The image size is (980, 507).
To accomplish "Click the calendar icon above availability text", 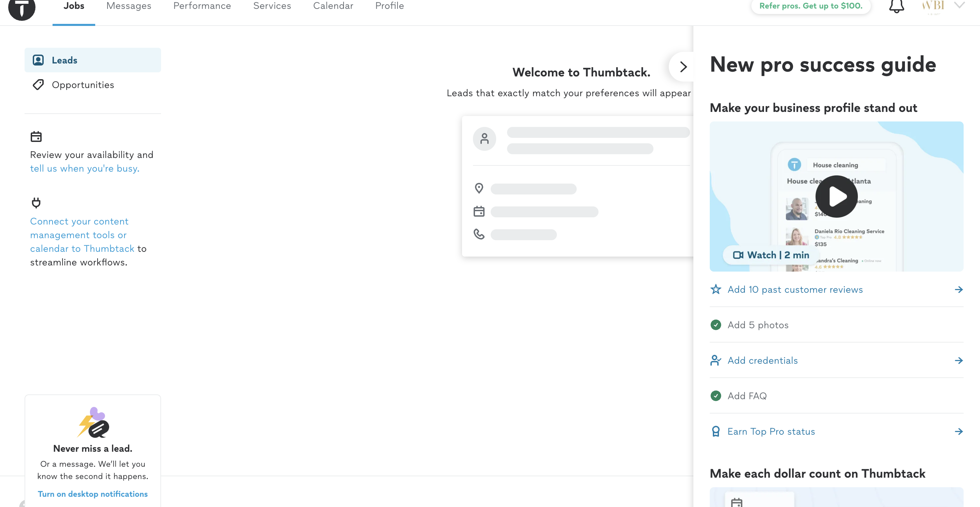I will 36,136.
